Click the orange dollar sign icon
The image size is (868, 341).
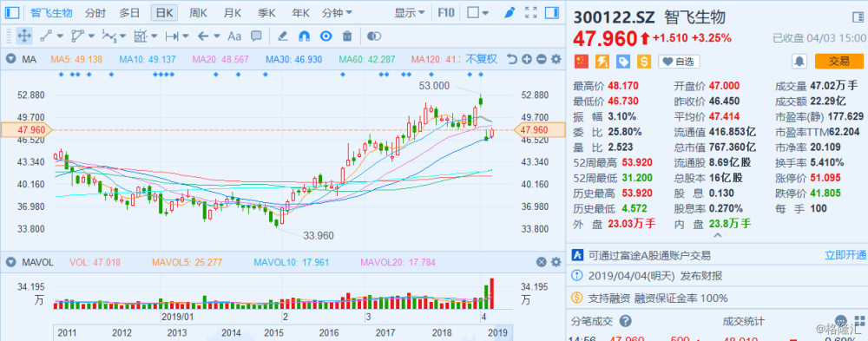pos(644,62)
